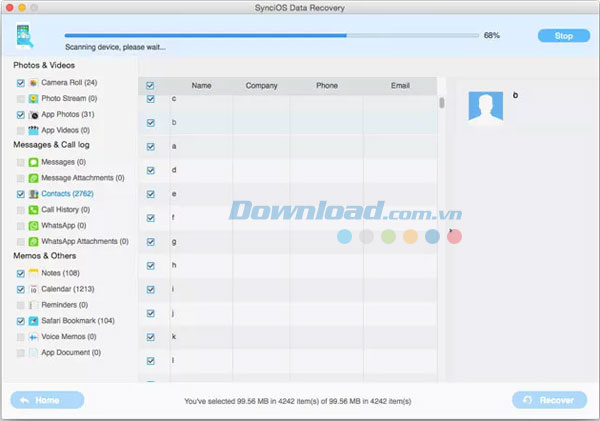This screenshot has width=600, height=421.
Task: Uncheck the Calendar checkbox
Action: (x=21, y=289)
